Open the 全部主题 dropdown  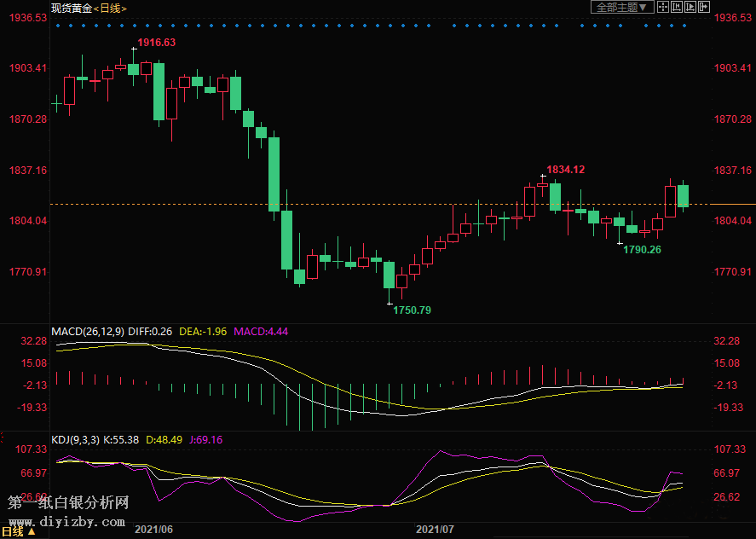[622, 8]
